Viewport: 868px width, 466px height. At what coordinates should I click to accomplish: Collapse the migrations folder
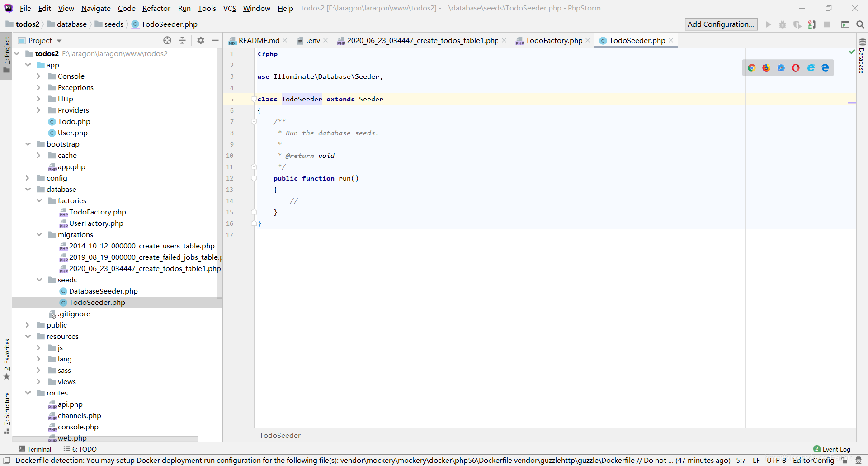pos(39,234)
